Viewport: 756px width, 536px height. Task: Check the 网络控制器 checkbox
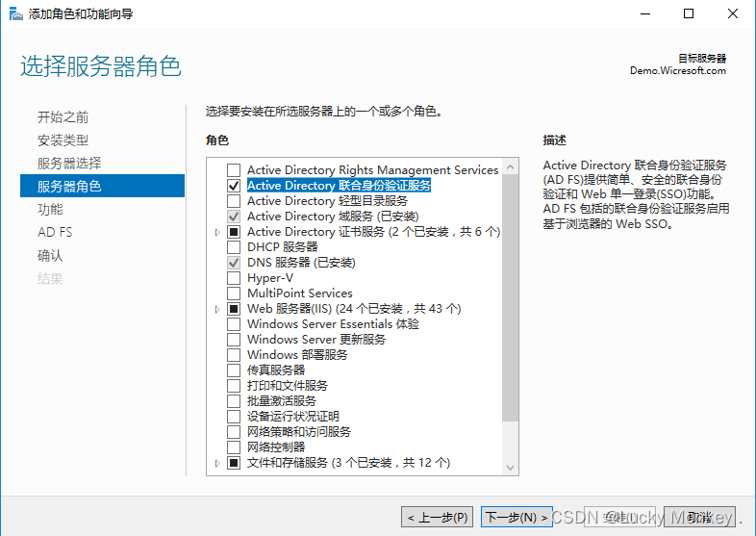[234, 447]
